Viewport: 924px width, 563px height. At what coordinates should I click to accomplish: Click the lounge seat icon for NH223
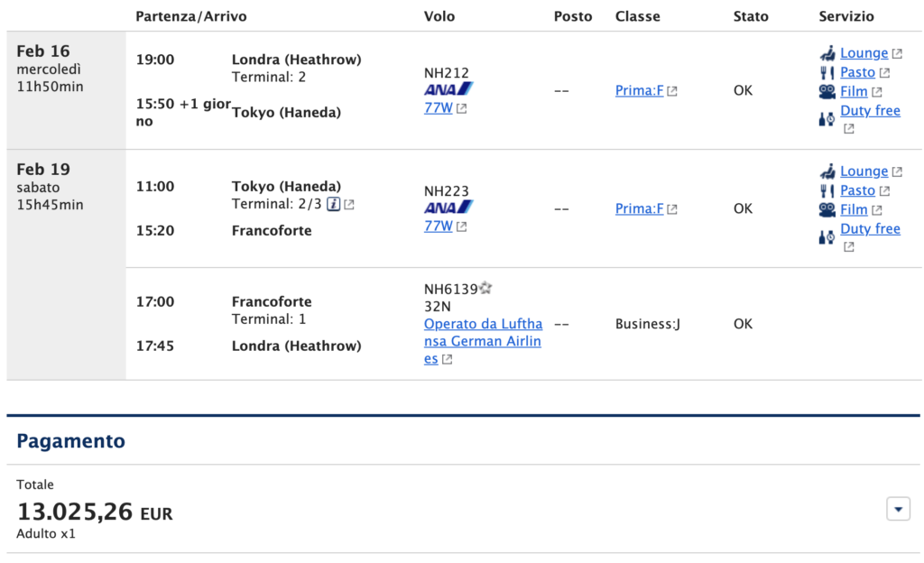point(827,172)
